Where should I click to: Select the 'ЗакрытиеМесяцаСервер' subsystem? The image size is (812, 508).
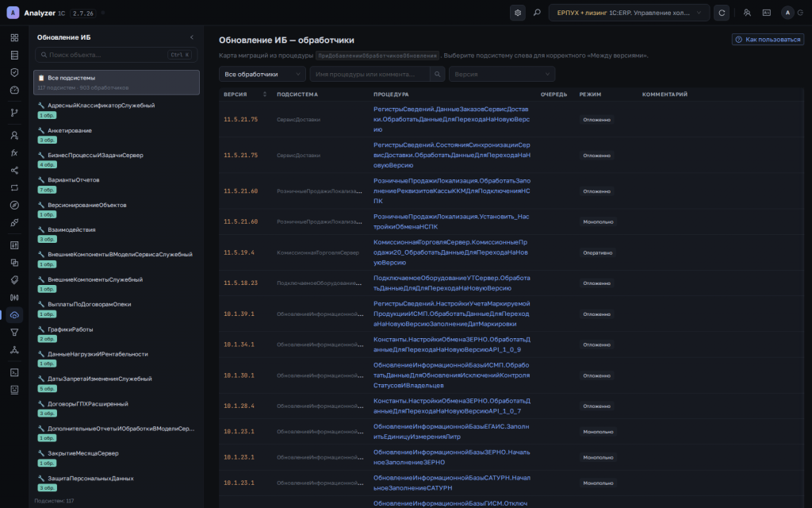point(117,458)
